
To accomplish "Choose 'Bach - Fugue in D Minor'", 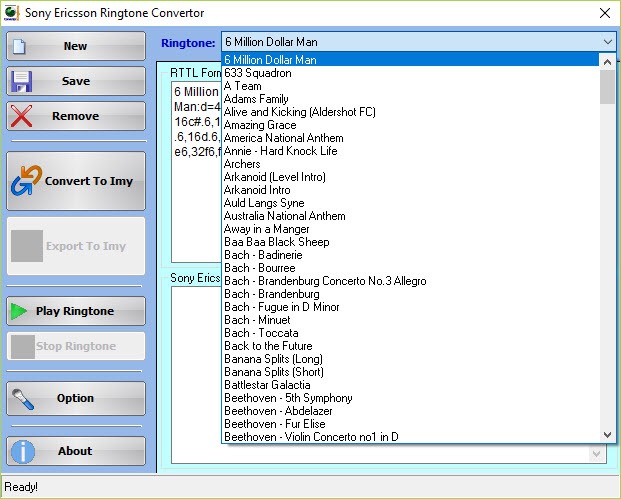I will (410, 307).
